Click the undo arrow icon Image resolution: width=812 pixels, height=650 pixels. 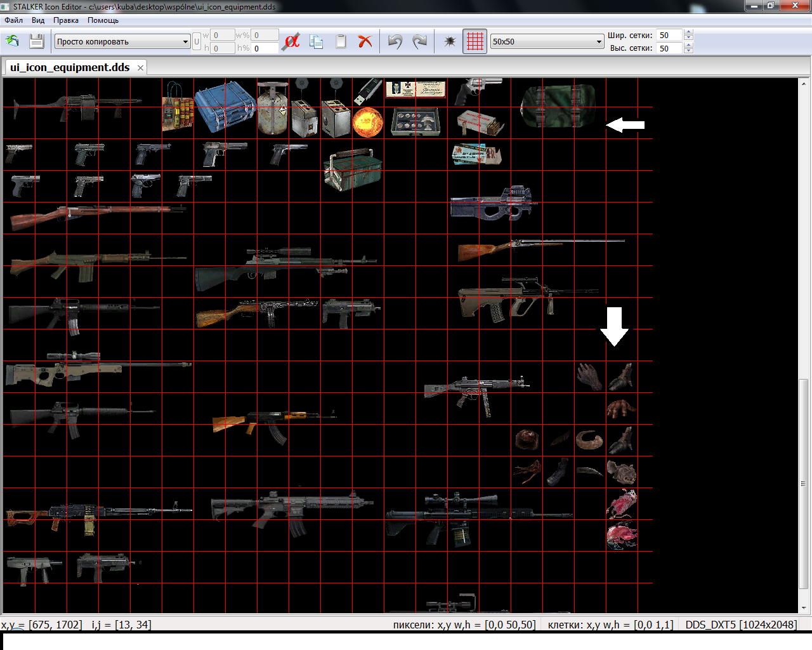pyautogui.click(x=395, y=42)
